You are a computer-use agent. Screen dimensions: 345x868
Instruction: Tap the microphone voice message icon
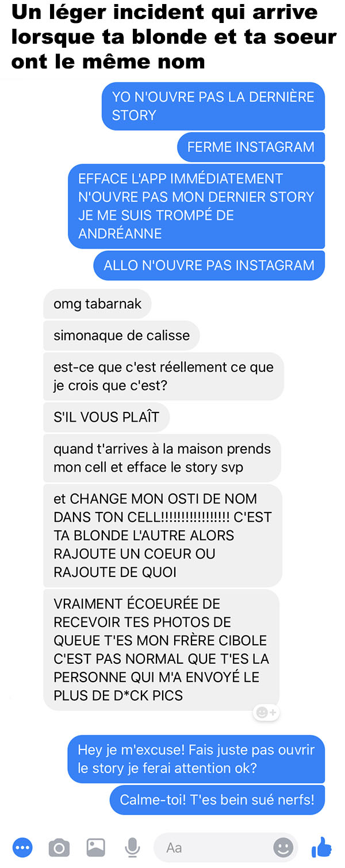132,847
